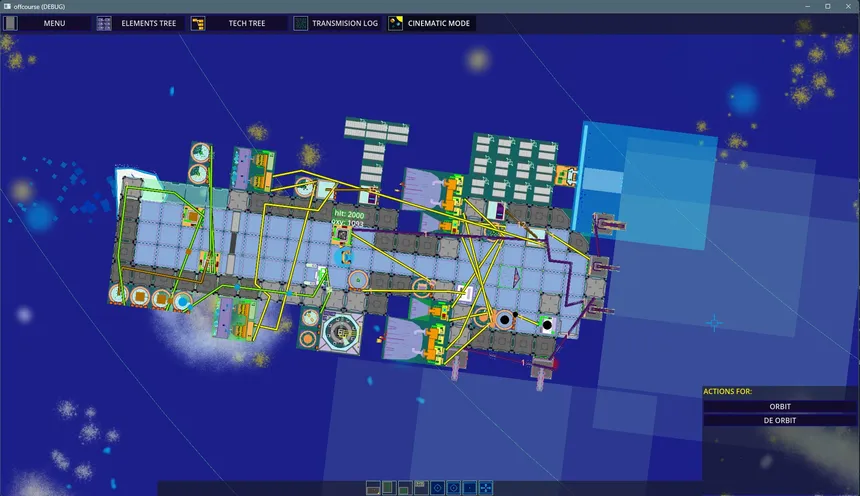The height and width of the screenshot is (496, 860).
Task: Click the ORBIT action button
Action: coord(780,407)
